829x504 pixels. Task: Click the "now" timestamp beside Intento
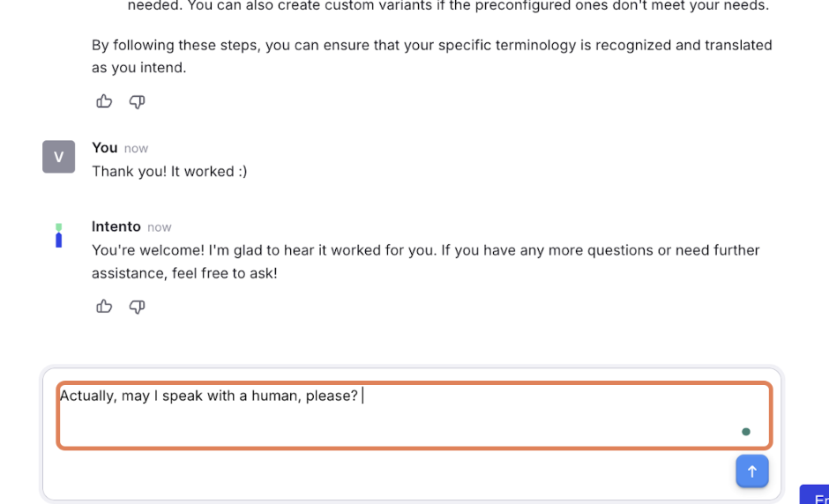pyautogui.click(x=159, y=227)
